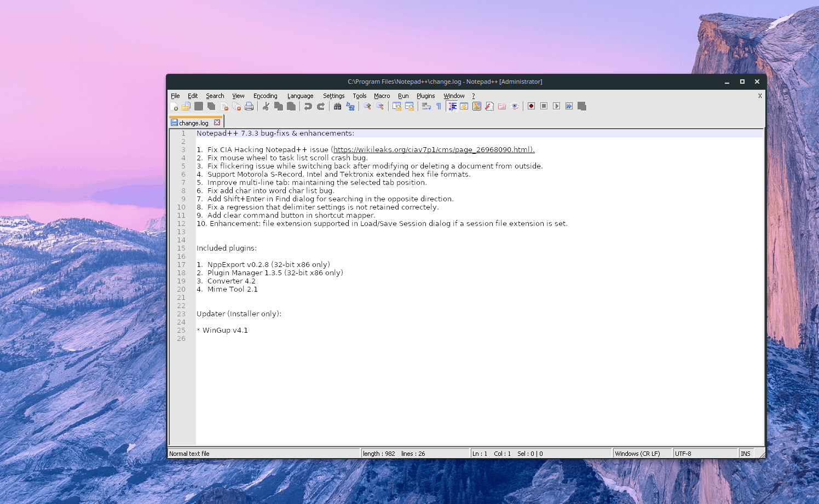819x504 pixels.
Task: Toggle Show All Characters pilcrow icon
Action: click(x=439, y=106)
